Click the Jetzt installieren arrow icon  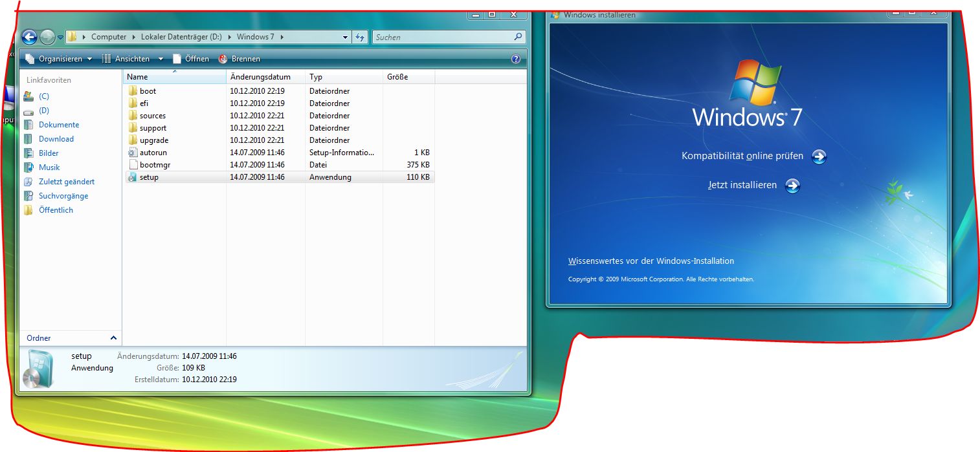click(792, 186)
